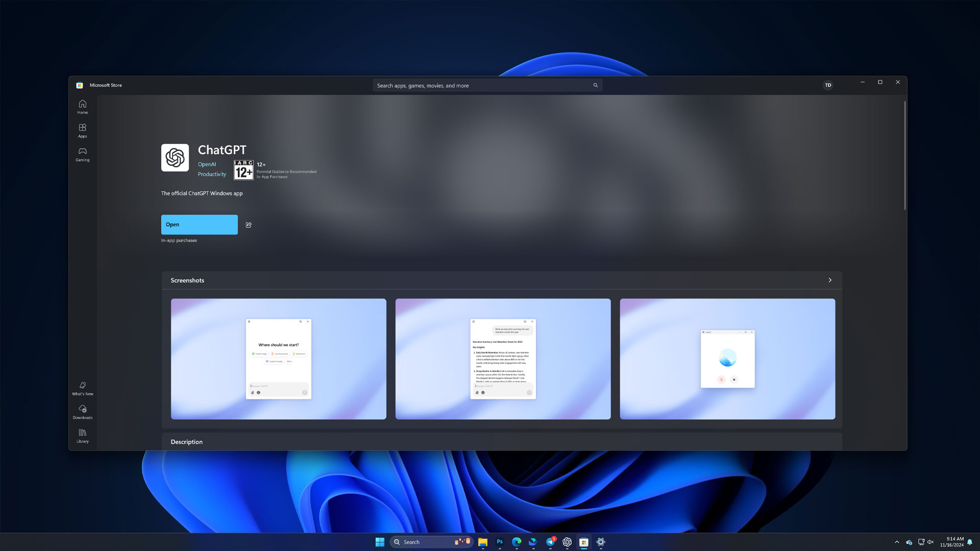Click the Store vertical scrollbar
The width and height of the screenshot is (980, 551).
click(x=904, y=155)
